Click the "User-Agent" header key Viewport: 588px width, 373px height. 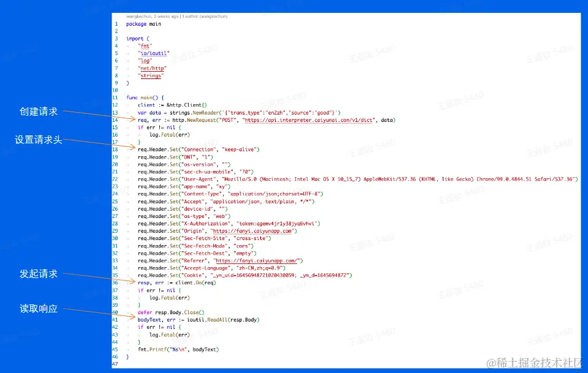pos(198,179)
